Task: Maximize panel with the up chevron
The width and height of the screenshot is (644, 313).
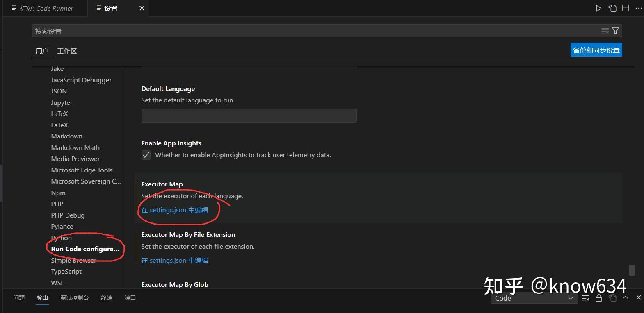Action: 625,297
